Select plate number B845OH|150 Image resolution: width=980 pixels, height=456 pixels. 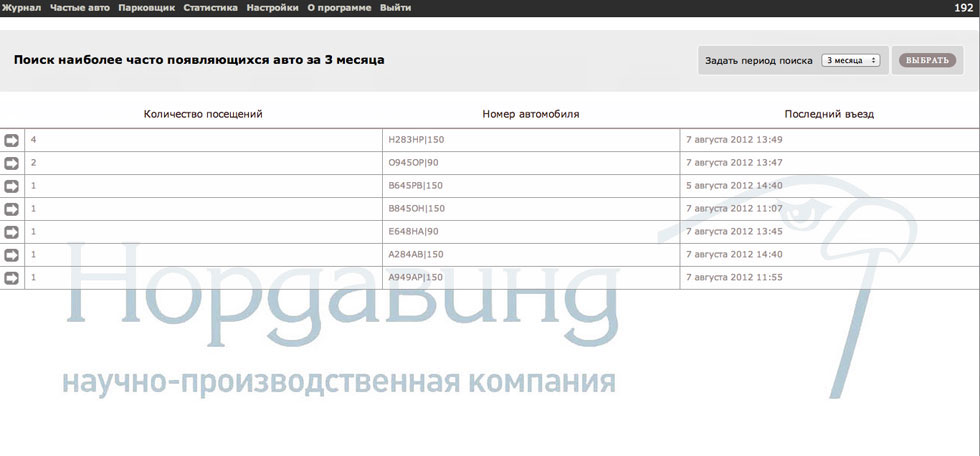click(x=416, y=209)
